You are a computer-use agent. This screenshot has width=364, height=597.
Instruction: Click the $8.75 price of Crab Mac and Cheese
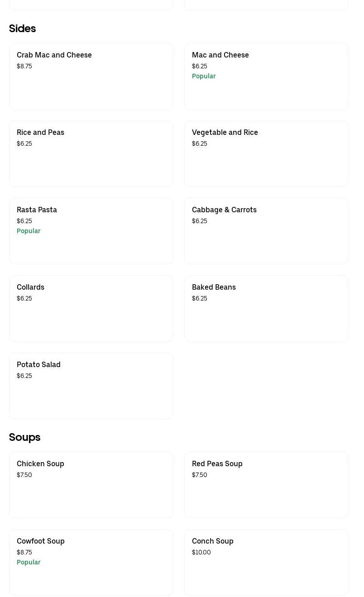tap(24, 66)
